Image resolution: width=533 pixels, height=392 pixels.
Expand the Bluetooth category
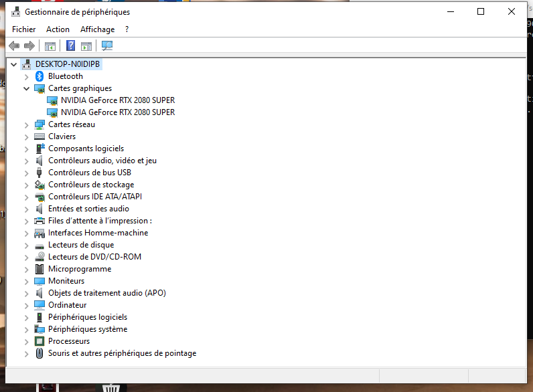(x=27, y=77)
